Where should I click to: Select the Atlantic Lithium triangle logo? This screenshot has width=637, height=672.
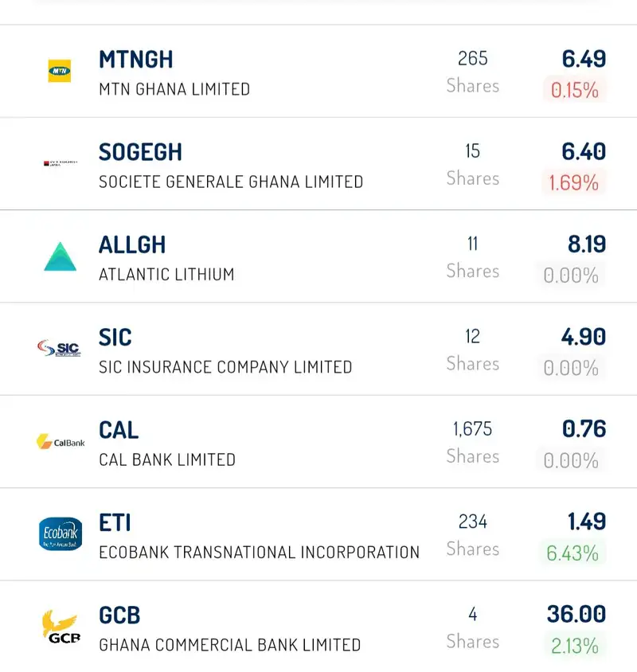click(x=60, y=256)
